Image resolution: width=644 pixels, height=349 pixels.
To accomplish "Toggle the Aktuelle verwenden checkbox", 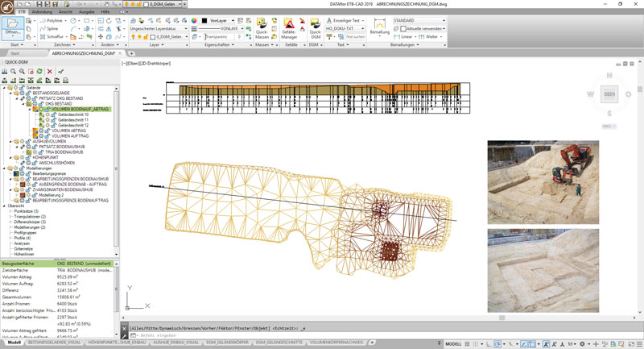I will tap(403, 29).
